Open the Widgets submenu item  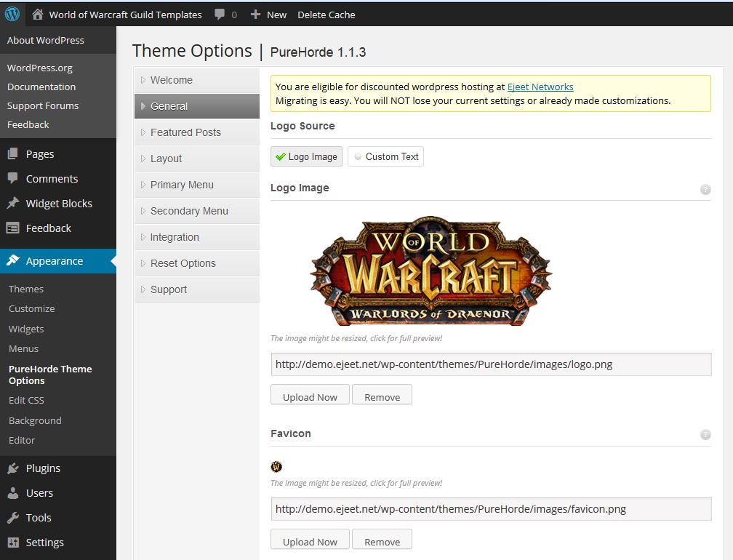26,329
